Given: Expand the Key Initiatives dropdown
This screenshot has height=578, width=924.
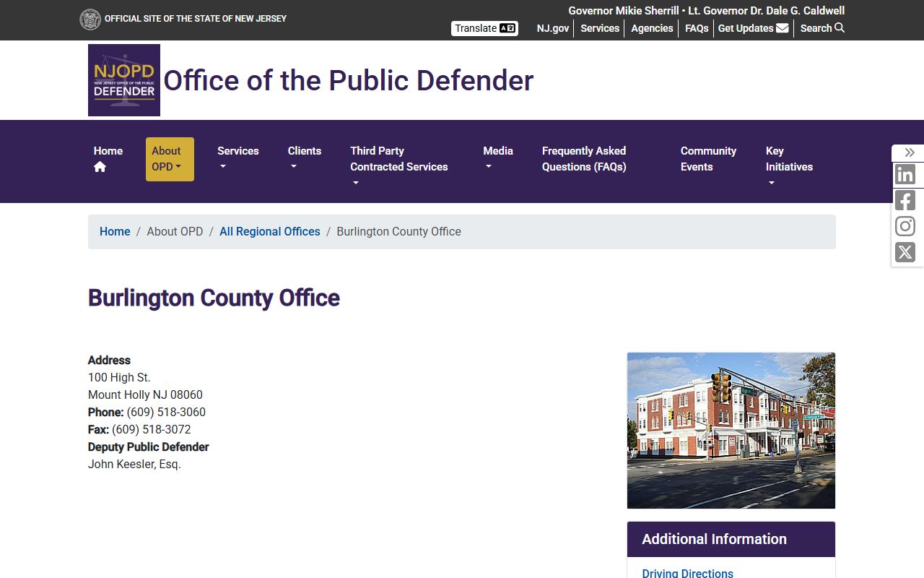Looking at the screenshot, I should tap(789, 167).
